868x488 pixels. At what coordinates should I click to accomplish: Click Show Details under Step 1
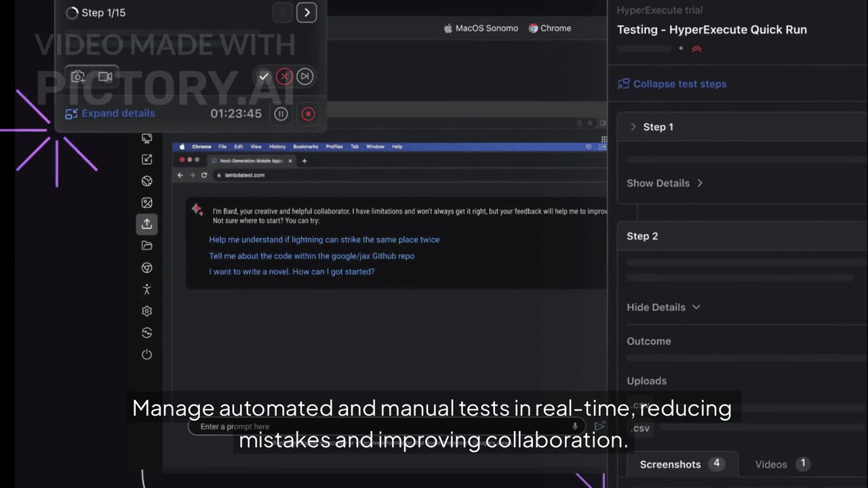pyautogui.click(x=665, y=183)
